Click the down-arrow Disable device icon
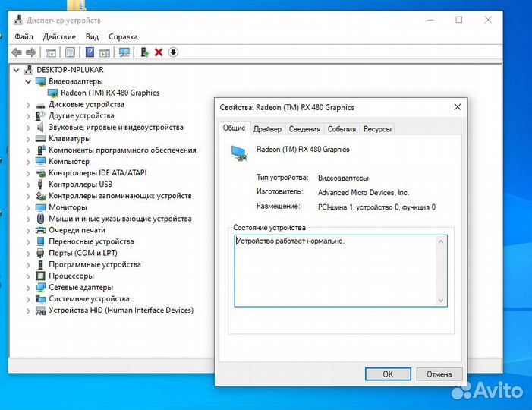Screen dimensions: 532x410 tap(173, 52)
